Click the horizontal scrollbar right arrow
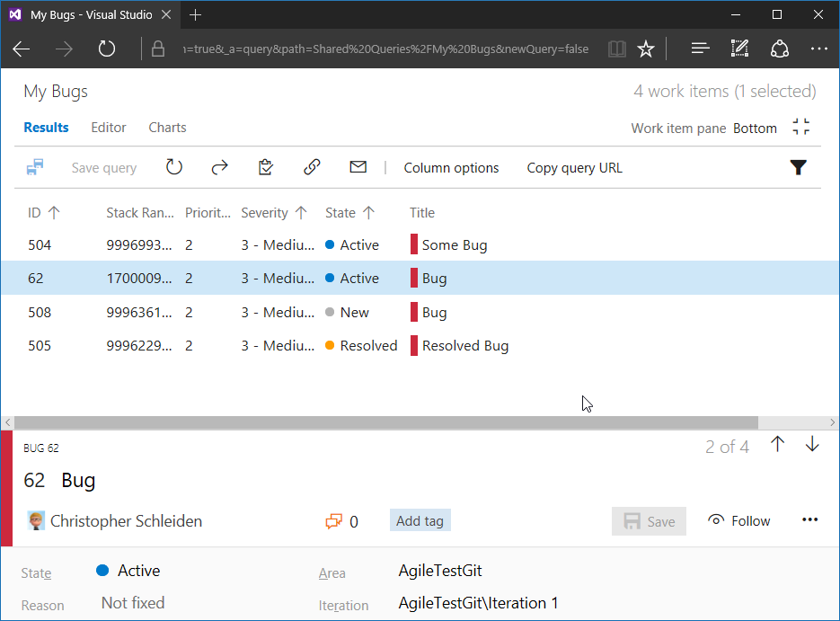 point(832,422)
